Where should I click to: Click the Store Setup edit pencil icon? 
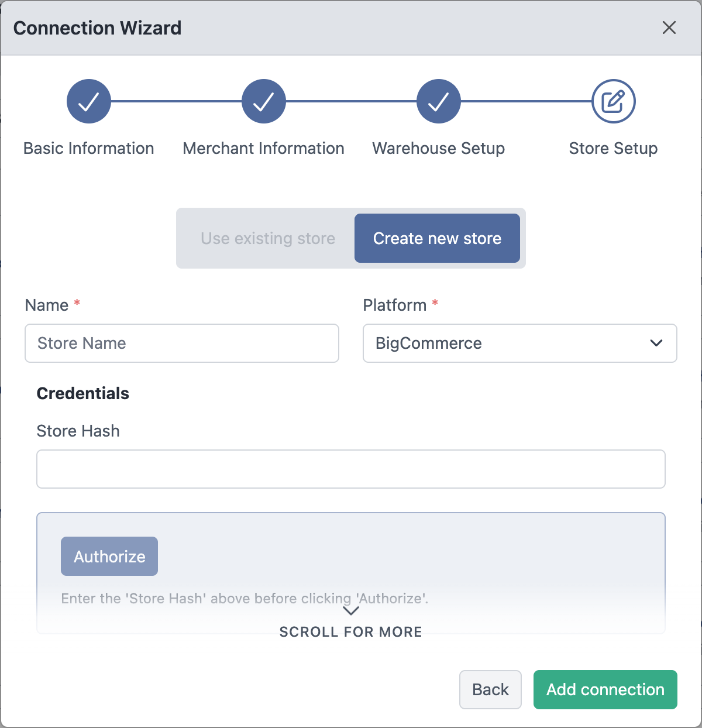coord(614,101)
